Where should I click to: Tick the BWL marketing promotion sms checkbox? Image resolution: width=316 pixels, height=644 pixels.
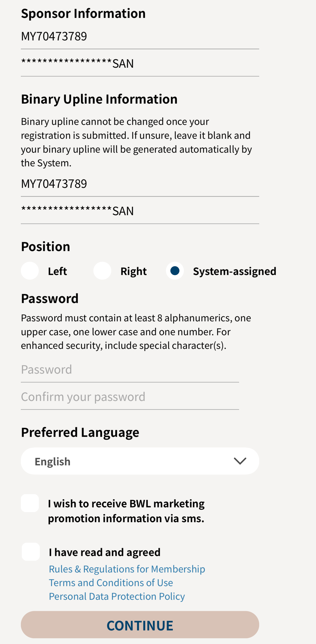(30, 503)
